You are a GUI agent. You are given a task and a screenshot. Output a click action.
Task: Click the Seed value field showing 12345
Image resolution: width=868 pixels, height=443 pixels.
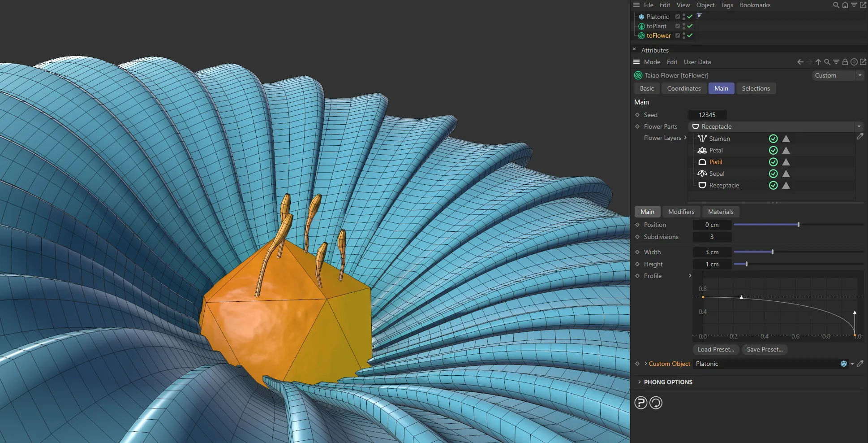[707, 115]
